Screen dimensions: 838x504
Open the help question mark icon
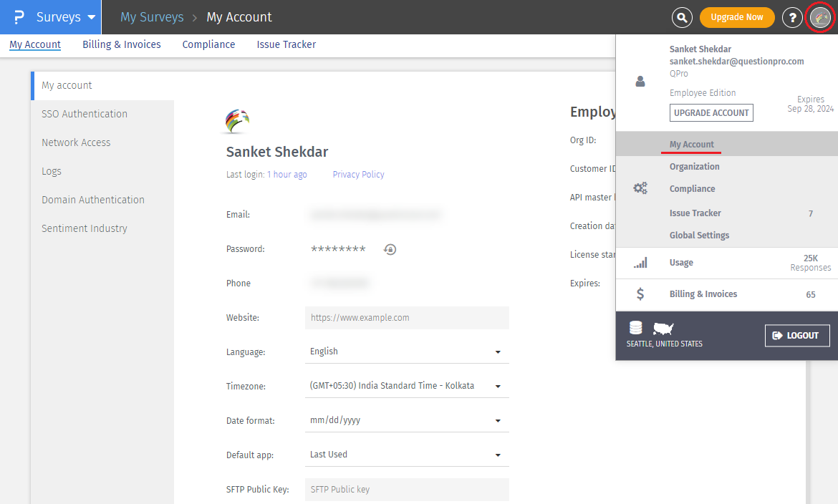(793, 17)
